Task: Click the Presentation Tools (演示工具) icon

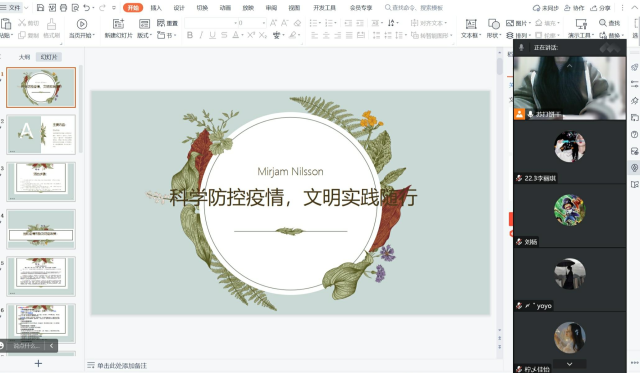Action: (581, 24)
